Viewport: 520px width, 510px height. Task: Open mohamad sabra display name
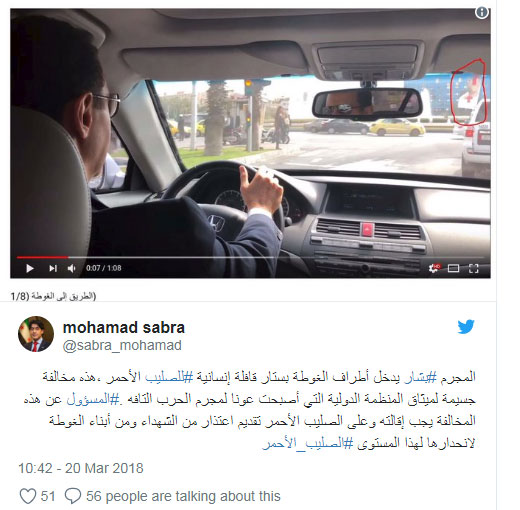pyautogui.click(x=124, y=327)
